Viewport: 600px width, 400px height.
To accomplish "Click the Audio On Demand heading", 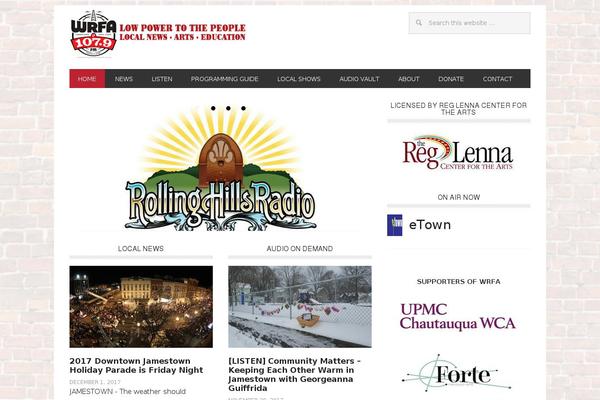I will (300, 249).
